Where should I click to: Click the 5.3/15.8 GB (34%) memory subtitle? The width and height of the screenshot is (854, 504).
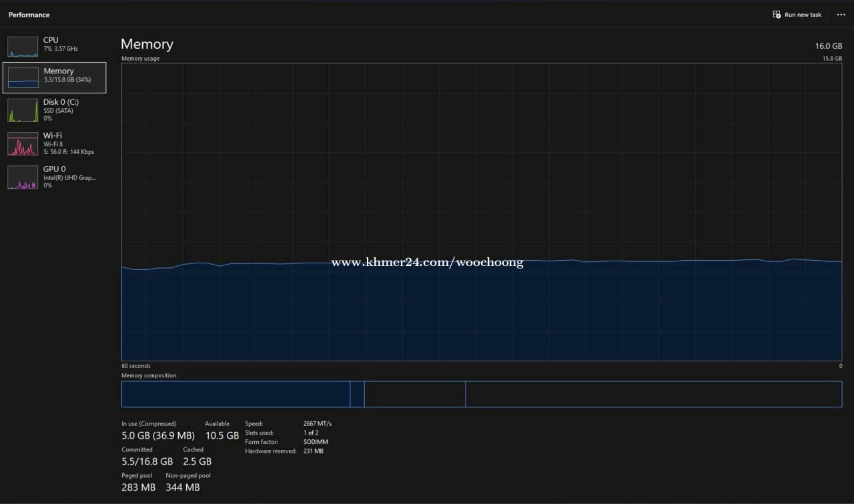click(67, 80)
